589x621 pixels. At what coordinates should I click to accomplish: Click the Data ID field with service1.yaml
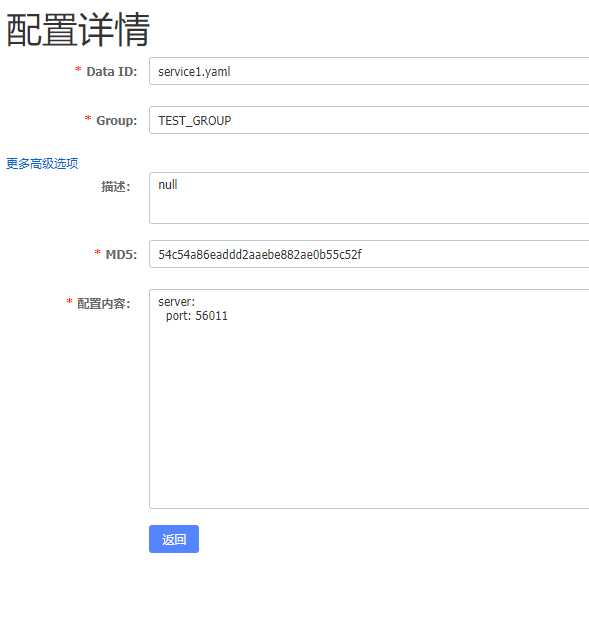tap(369, 71)
